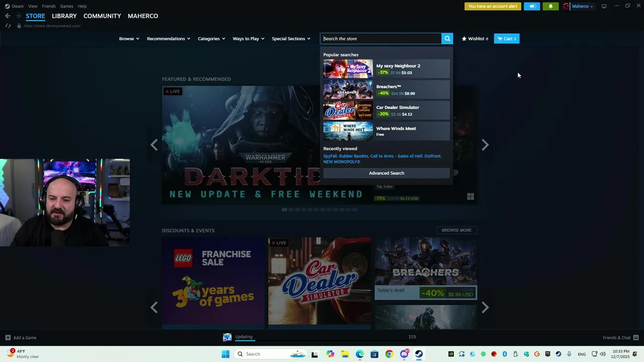
Task: Click the Add a Game plus icon
Action: click(8, 338)
